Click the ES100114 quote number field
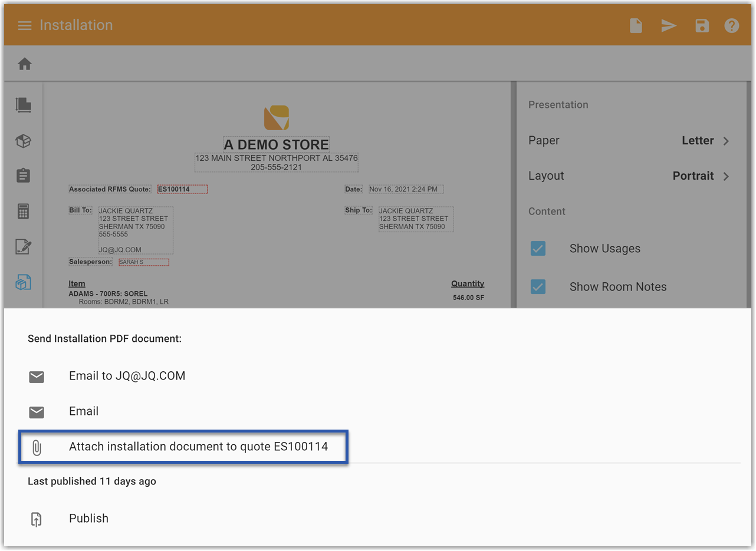756x551 pixels. (182, 189)
